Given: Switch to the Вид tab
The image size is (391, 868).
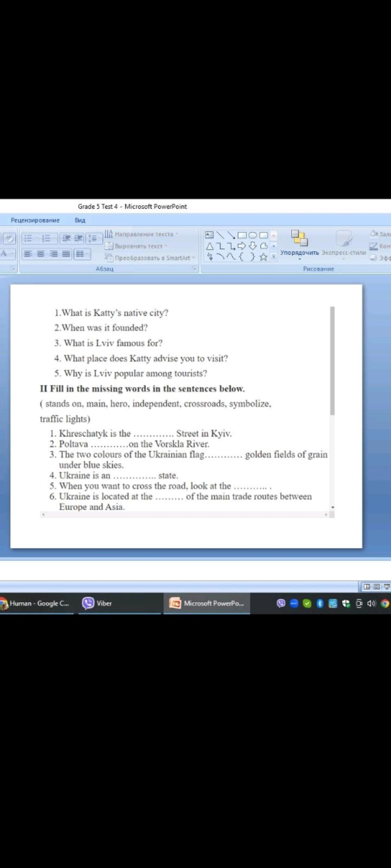Looking at the screenshot, I should click(x=80, y=220).
